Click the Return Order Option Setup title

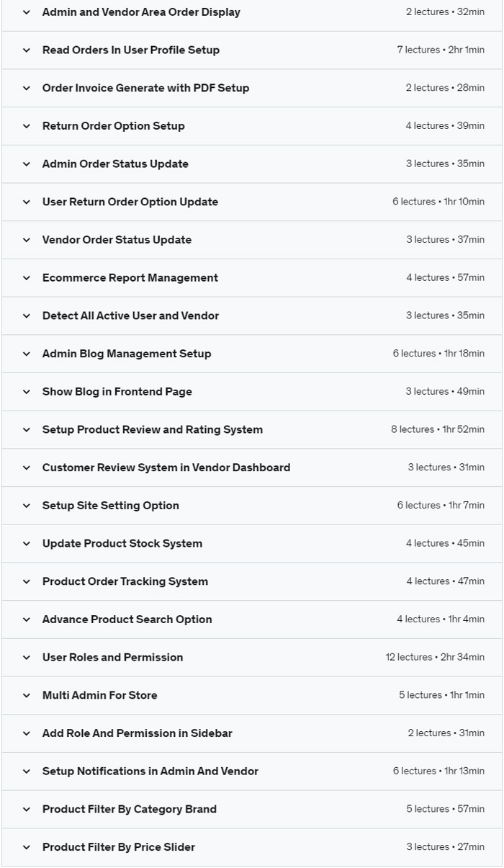[x=113, y=126]
